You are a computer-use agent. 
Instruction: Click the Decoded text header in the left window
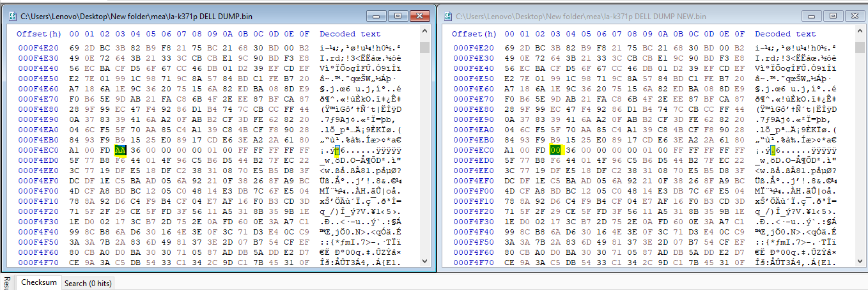350,34
